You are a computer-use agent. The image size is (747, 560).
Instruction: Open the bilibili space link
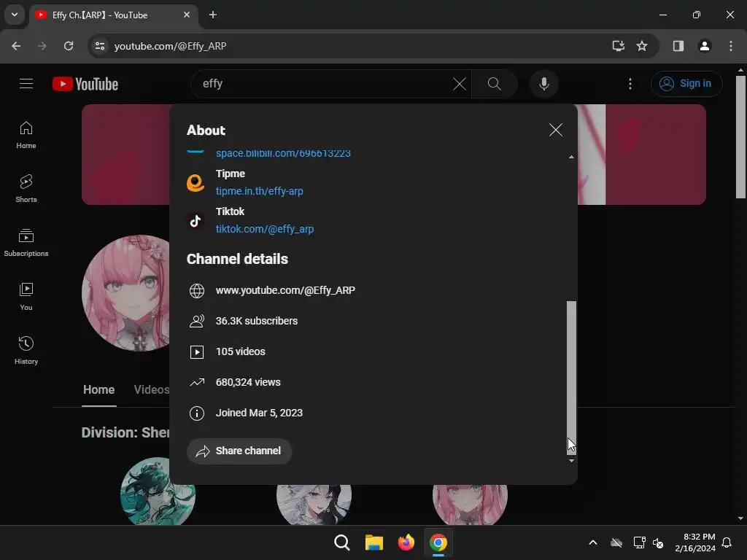click(x=283, y=153)
